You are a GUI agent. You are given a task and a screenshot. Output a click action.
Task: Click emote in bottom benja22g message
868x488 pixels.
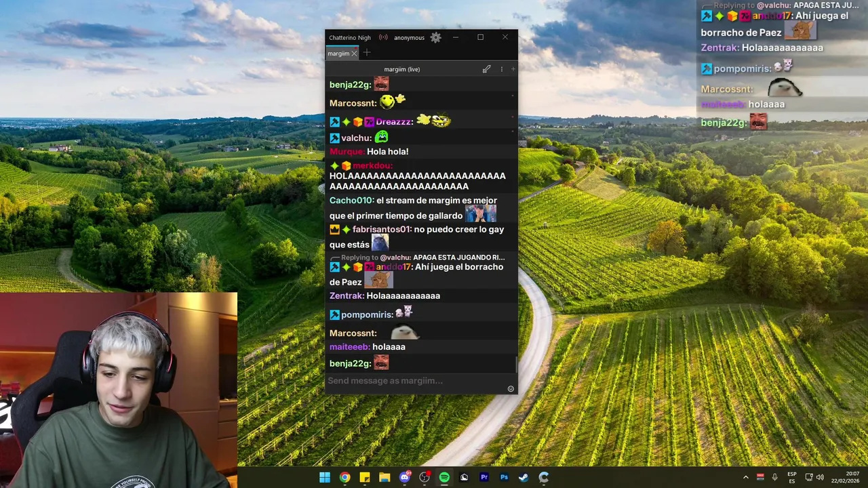pyautogui.click(x=381, y=363)
